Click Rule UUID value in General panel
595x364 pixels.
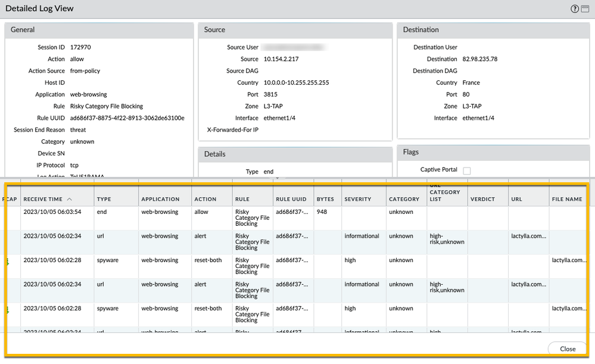coord(127,118)
